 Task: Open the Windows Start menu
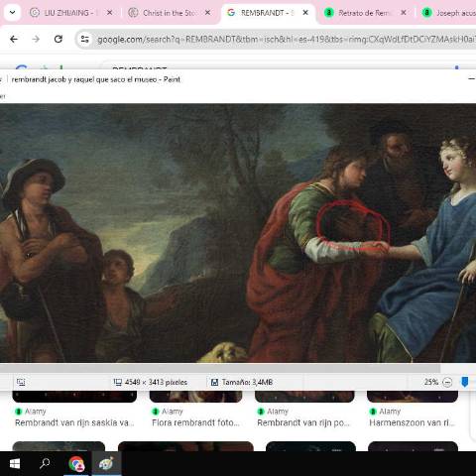click(15, 464)
